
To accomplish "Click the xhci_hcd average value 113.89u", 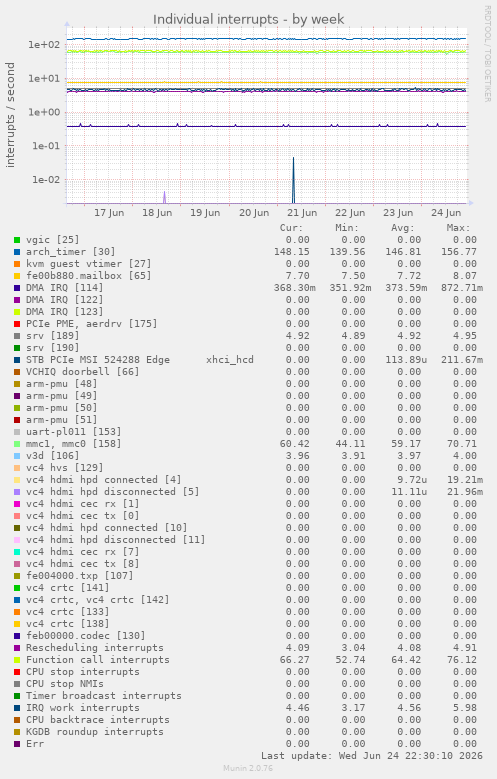I will point(406,360).
